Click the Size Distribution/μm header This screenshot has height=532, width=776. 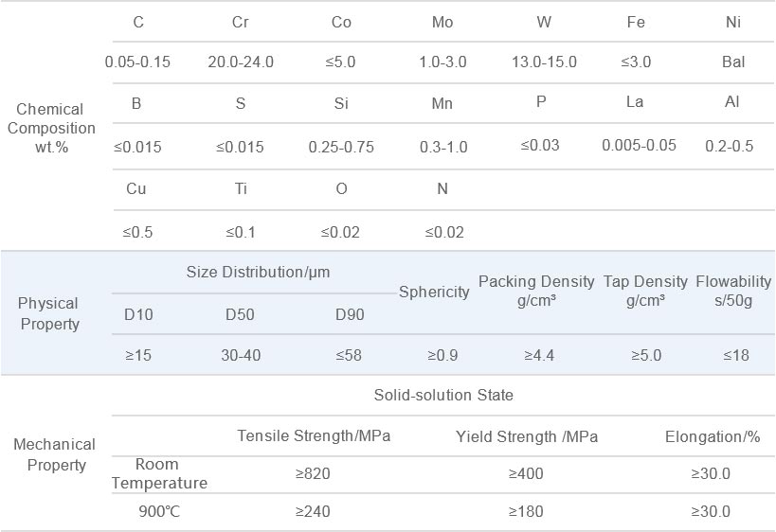258,272
